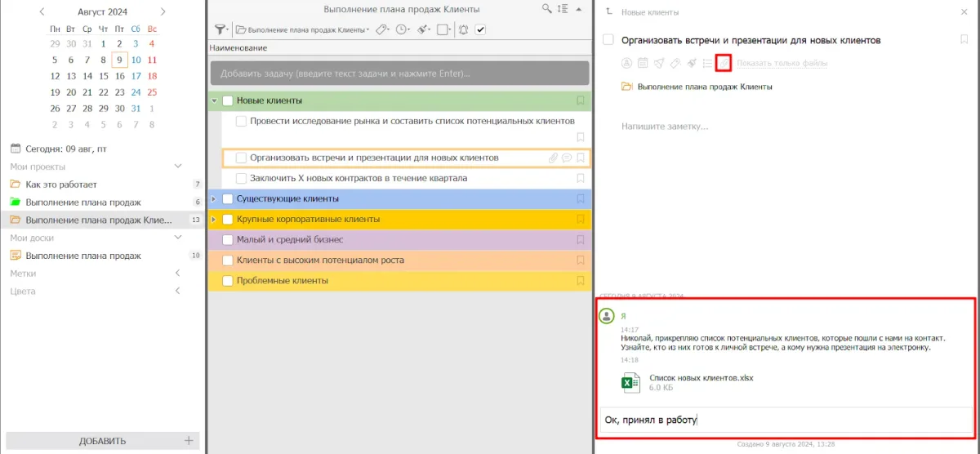This screenshot has width=980, height=454.
Task: Click the search magnifier icon in task list header
Action: click(546, 9)
